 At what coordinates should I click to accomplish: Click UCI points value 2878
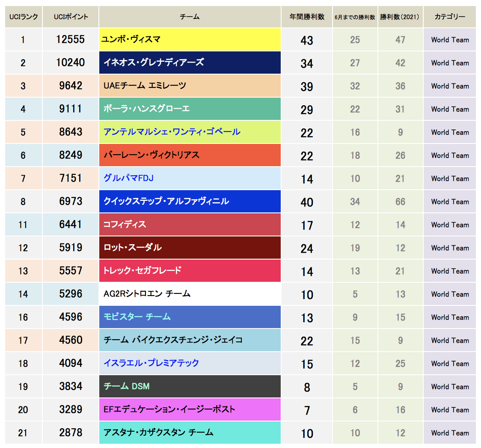coord(71,433)
